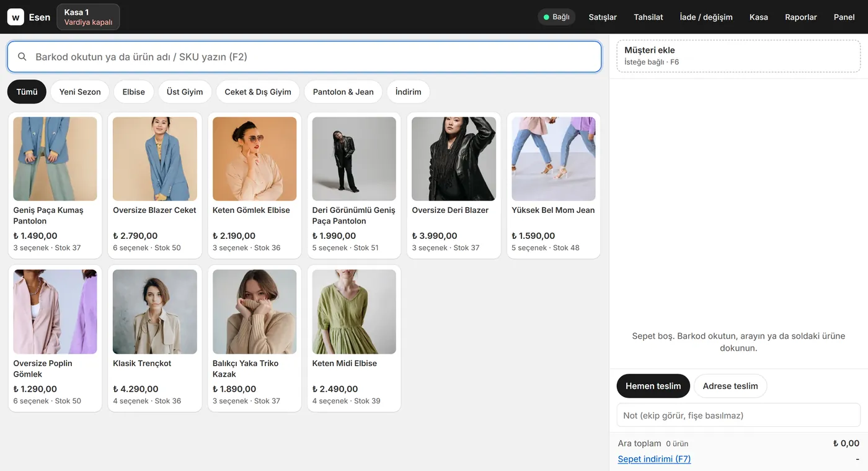The width and height of the screenshot is (868, 471).
Task: Click the Bağlı connection status badge
Action: [x=557, y=17]
